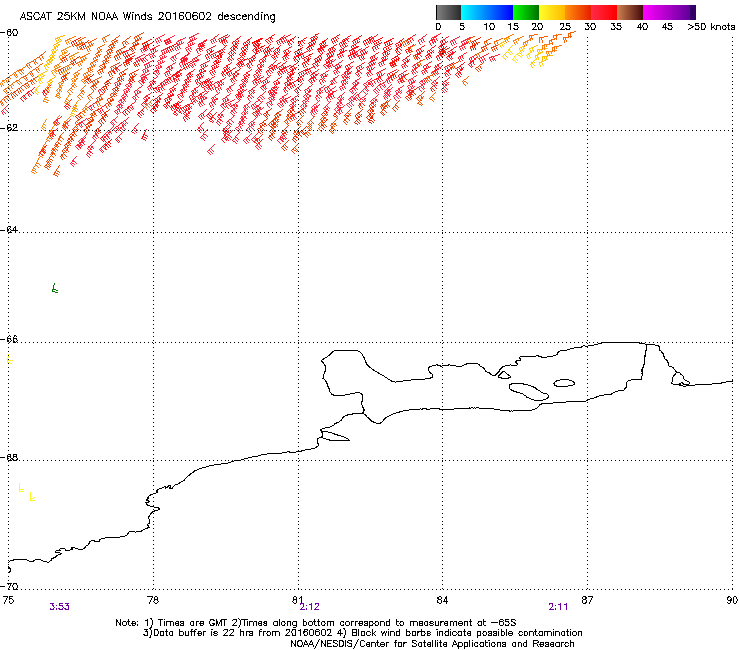Click the note line starting "Note: 1) Times are GMT"

[x=316, y=623]
